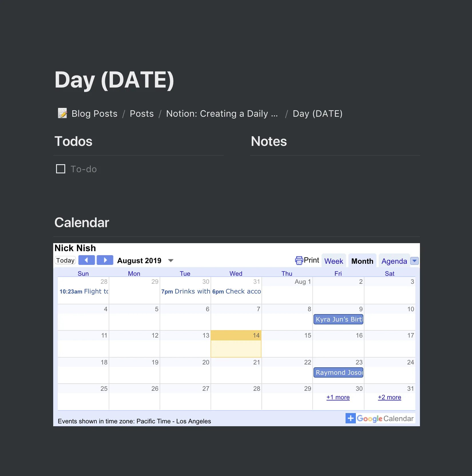
Task: Advance to next month with right arrow
Action: (x=105, y=260)
